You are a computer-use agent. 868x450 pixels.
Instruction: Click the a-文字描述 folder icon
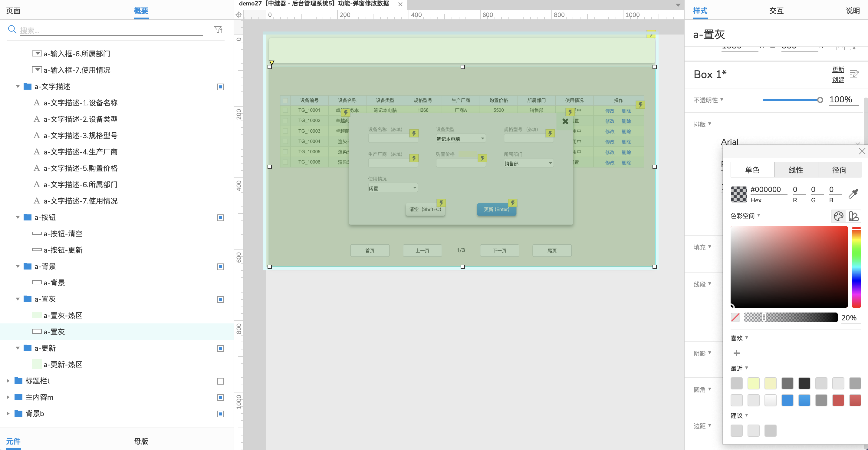click(x=28, y=86)
